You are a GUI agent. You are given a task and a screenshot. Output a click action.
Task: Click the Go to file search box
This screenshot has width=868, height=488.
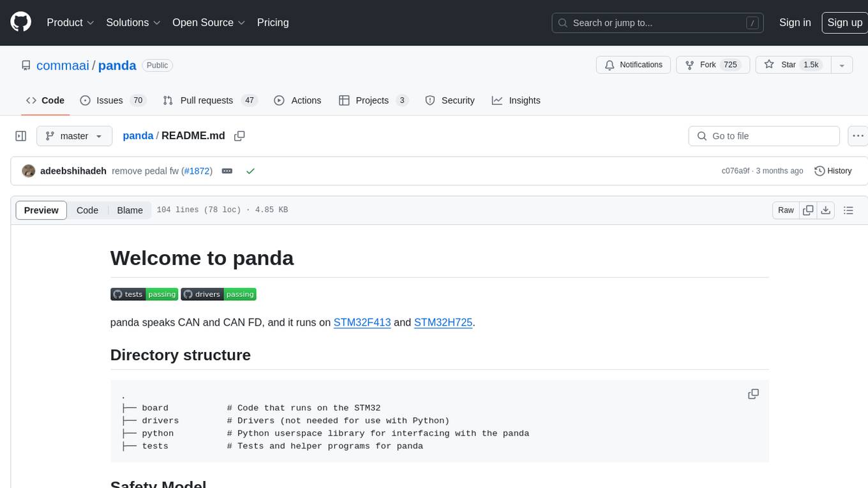[x=764, y=136]
